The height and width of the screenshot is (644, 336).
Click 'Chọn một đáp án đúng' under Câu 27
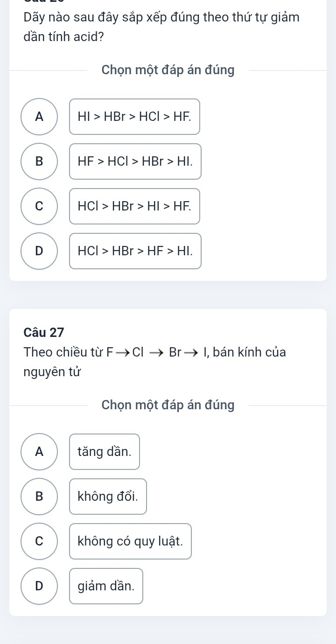tap(168, 405)
